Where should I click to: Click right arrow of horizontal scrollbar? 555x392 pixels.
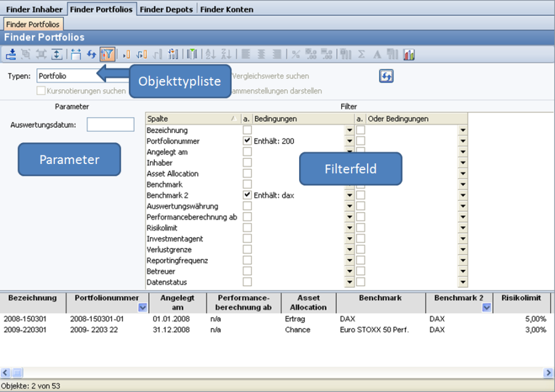pyautogui.click(x=548, y=373)
